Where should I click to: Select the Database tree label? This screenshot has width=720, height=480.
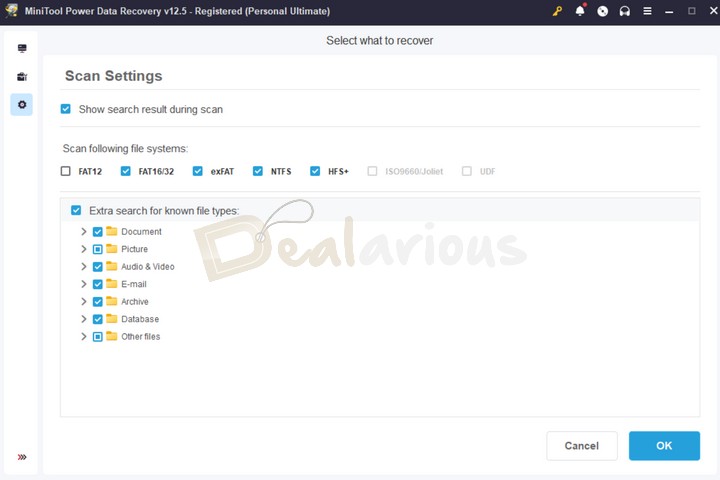[140, 319]
